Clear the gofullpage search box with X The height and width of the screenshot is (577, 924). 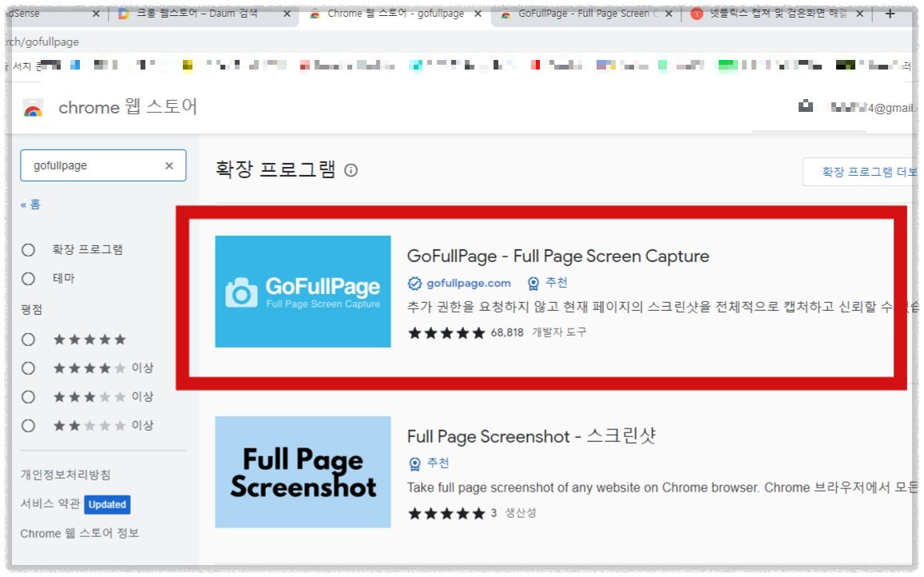[169, 165]
